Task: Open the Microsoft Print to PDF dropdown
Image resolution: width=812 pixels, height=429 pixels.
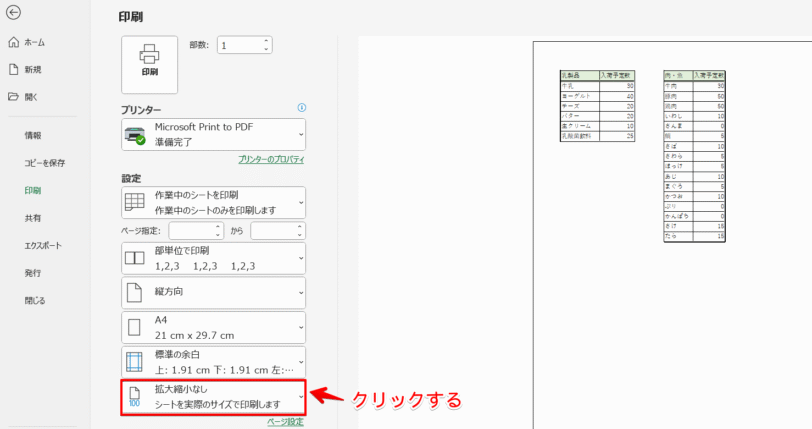Action: pos(213,134)
